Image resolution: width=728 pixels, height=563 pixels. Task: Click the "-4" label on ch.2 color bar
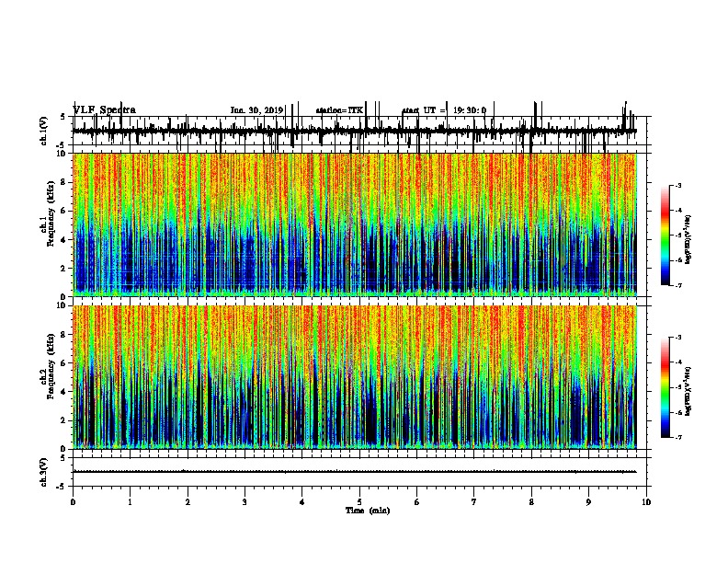(678, 362)
